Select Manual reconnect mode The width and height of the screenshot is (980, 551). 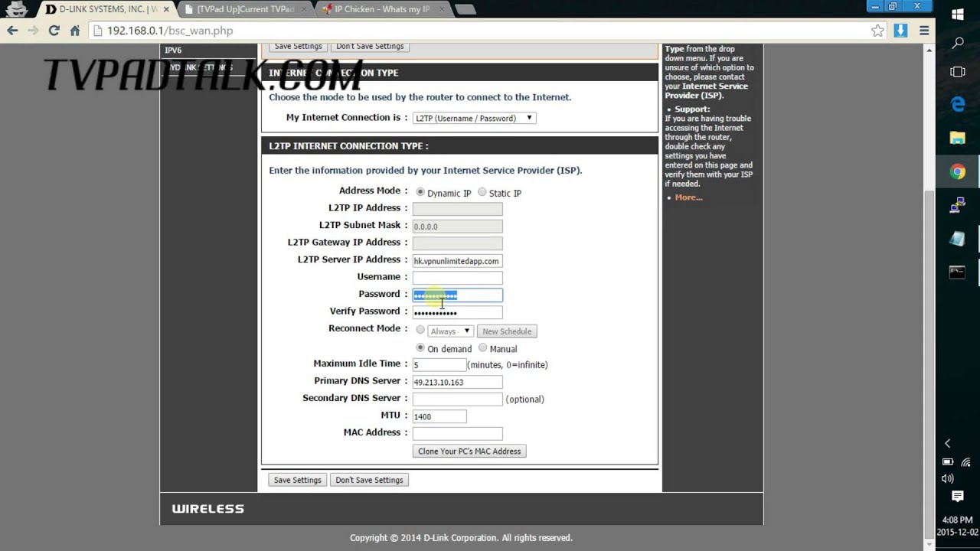pos(482,347)
